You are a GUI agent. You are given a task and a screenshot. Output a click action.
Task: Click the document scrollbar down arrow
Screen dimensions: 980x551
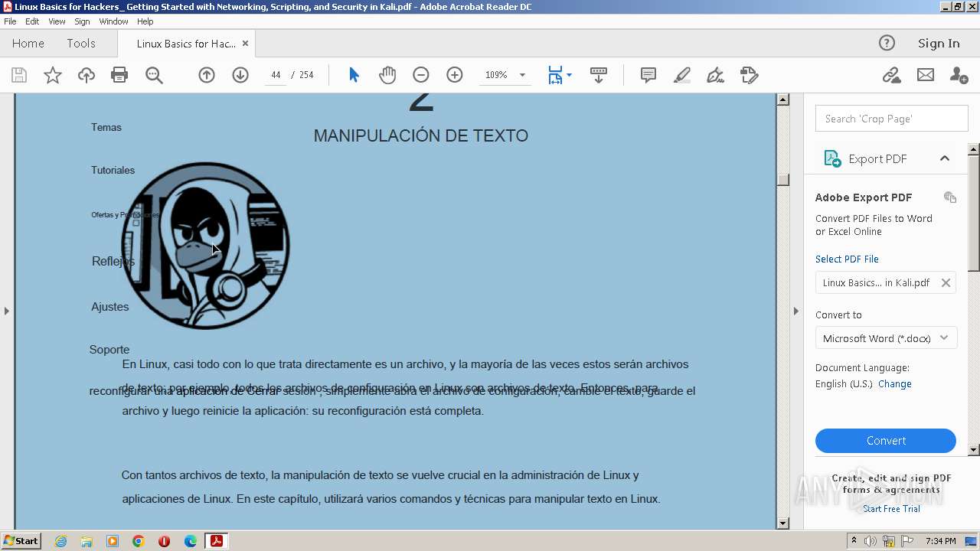pos(782,523)
